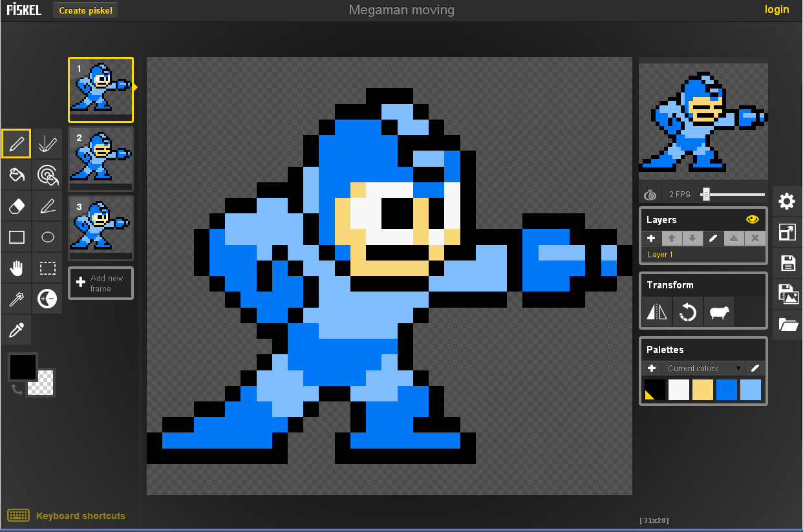Select the Paint bucket tool
The width and height of the screenshot is (803, 532).
16,175
